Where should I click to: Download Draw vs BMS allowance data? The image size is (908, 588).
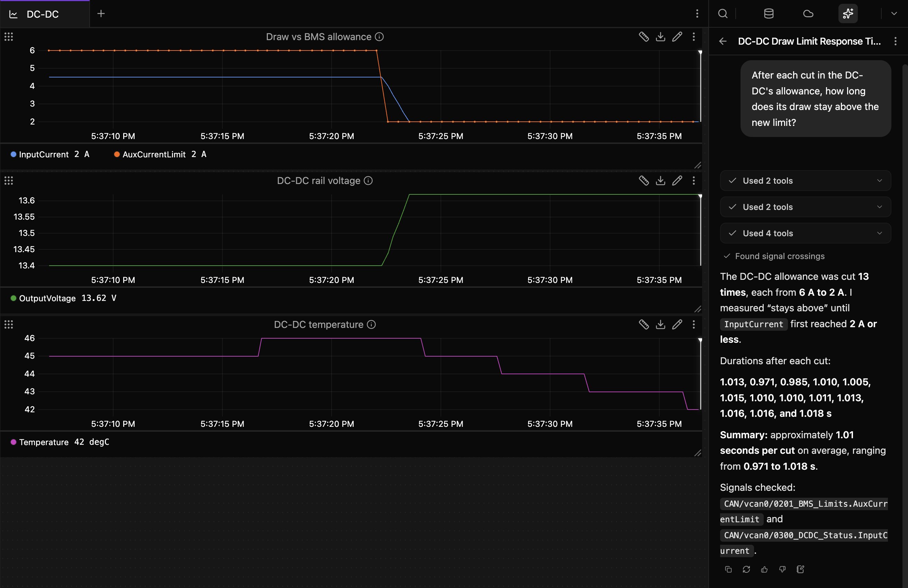point(660,37)
